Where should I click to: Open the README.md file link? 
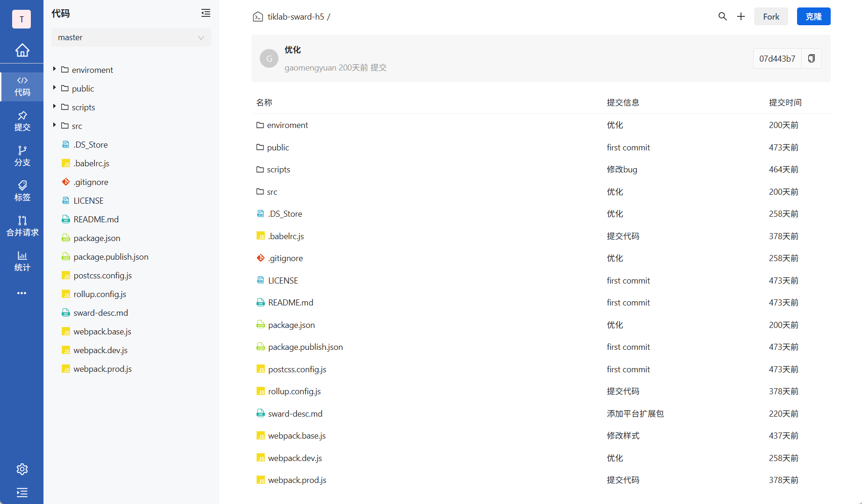[290, 302]
